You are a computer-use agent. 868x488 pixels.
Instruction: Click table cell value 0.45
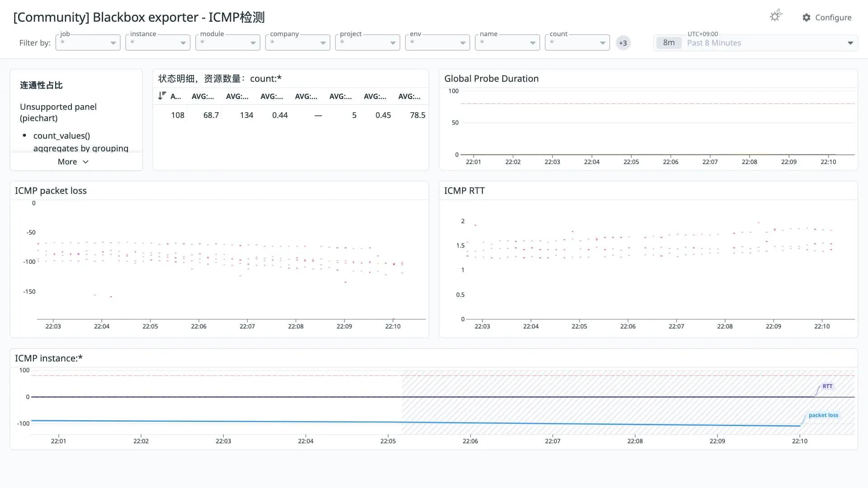[x=383, y=115]
